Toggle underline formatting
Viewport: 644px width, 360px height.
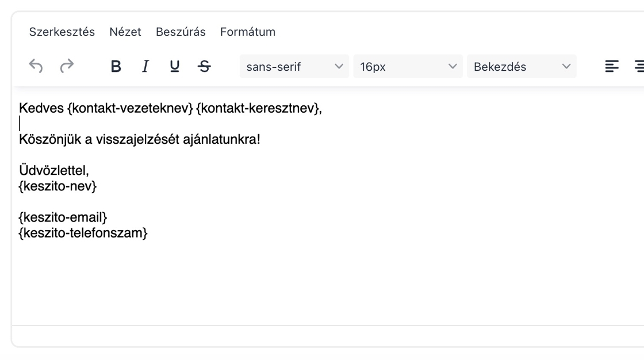(174, 67)
